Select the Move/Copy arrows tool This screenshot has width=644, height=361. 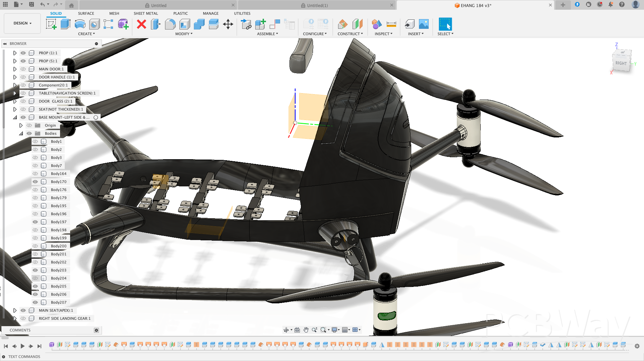[228, 24]
